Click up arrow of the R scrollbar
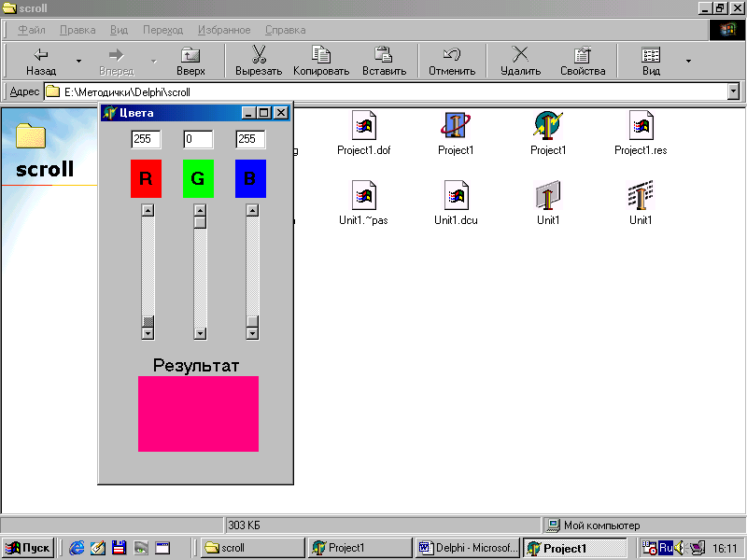 148,211
